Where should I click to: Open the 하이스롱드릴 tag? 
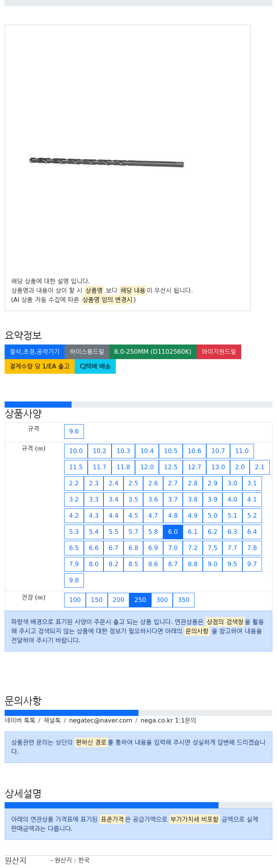point(87,352)
